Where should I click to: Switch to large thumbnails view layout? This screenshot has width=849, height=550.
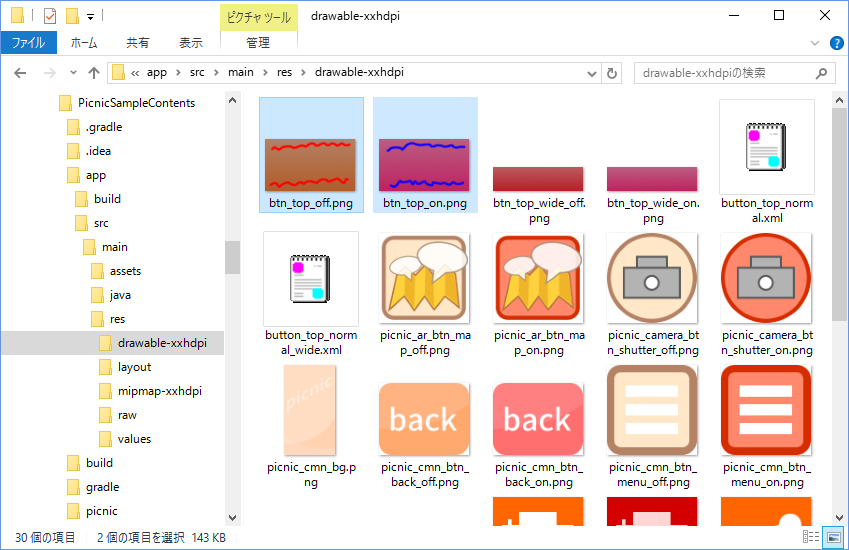[x=833, y=537]
